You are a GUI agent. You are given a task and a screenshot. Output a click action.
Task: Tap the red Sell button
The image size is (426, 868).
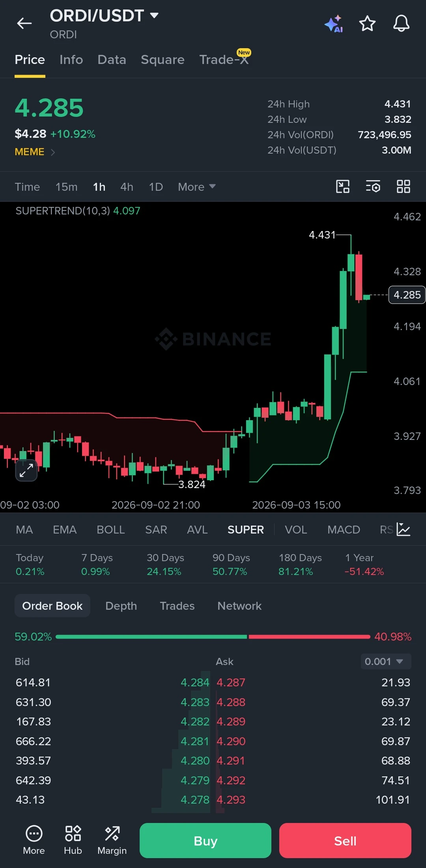(x=345, y=840)
